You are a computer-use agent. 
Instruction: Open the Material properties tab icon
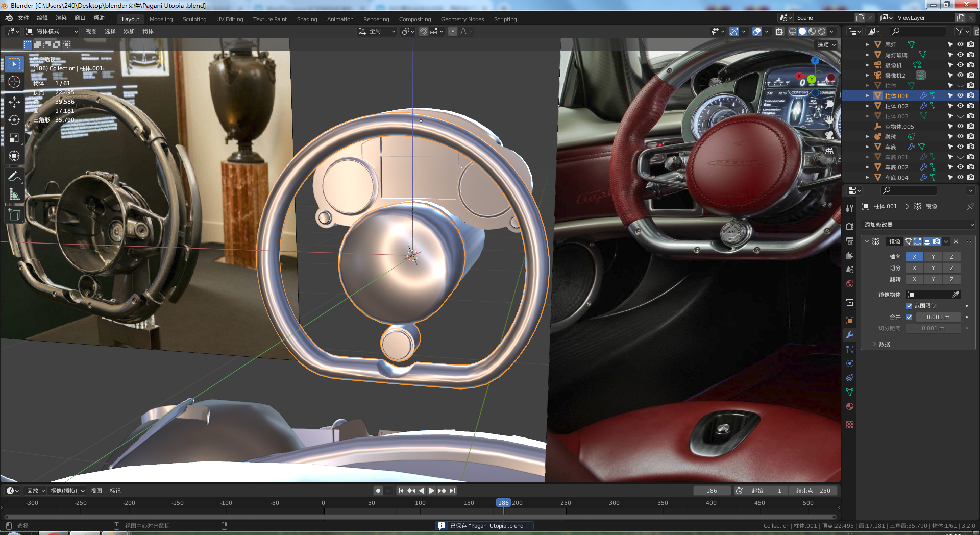(x=850, y=407)
